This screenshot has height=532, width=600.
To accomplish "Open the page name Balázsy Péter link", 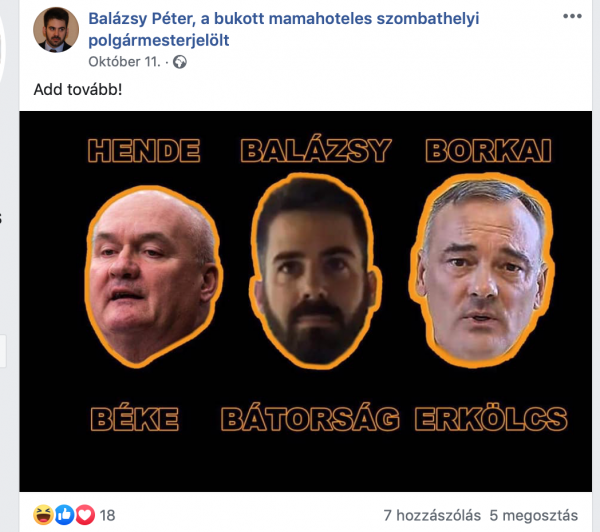I will [284, 18].
